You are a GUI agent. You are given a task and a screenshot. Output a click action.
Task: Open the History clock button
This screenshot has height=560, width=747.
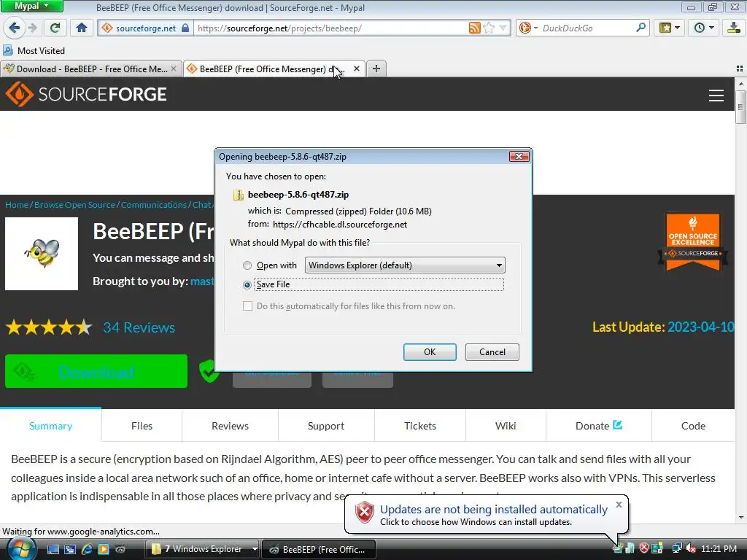(x=700, y=28)
